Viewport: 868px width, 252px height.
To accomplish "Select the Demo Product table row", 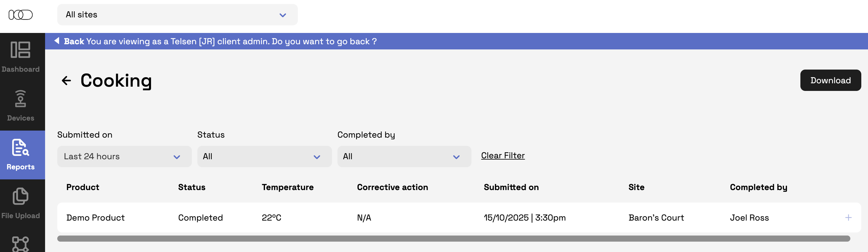I will click(337, 218).
